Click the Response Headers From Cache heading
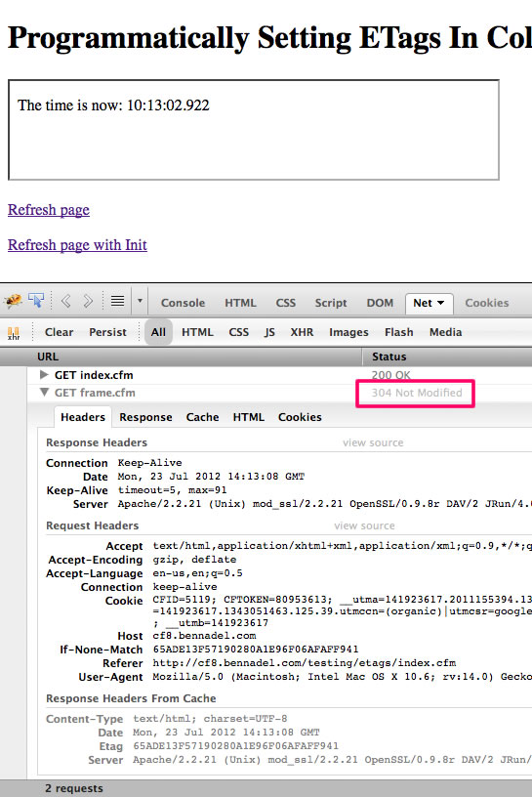 coord(131,699)
